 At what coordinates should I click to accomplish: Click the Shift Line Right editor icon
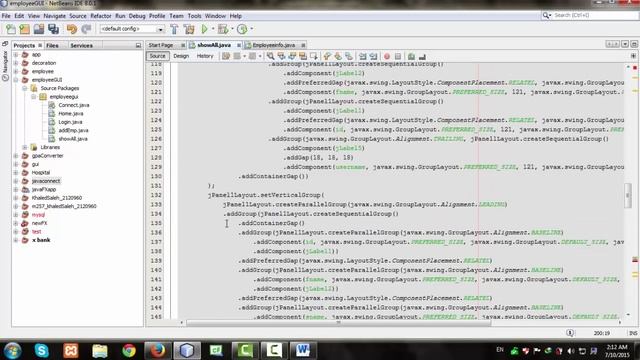point(373,56)
